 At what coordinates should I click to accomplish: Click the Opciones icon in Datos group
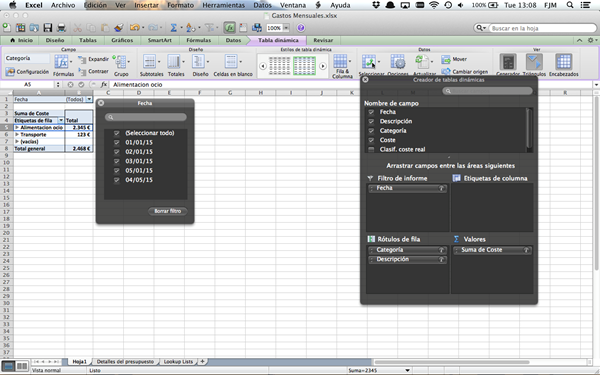click(x=398, y=62)
